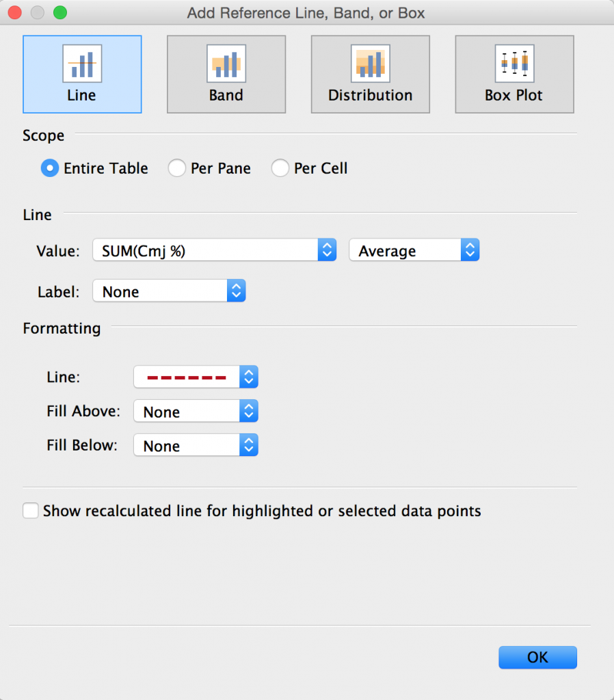Choose the Per Cell scope radio button
The image size is (614, 700).
click(x=280, y=168)
